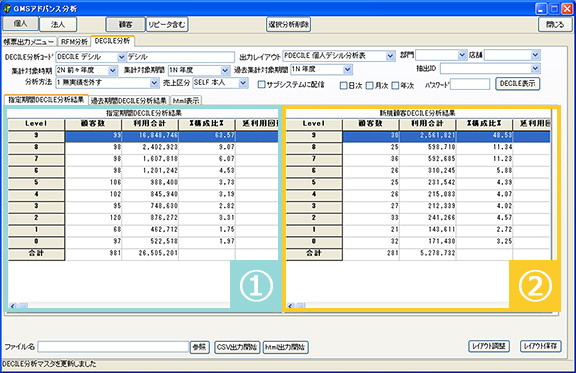Minimize the GMS window

pyautogui.click(x=541, y=9)
